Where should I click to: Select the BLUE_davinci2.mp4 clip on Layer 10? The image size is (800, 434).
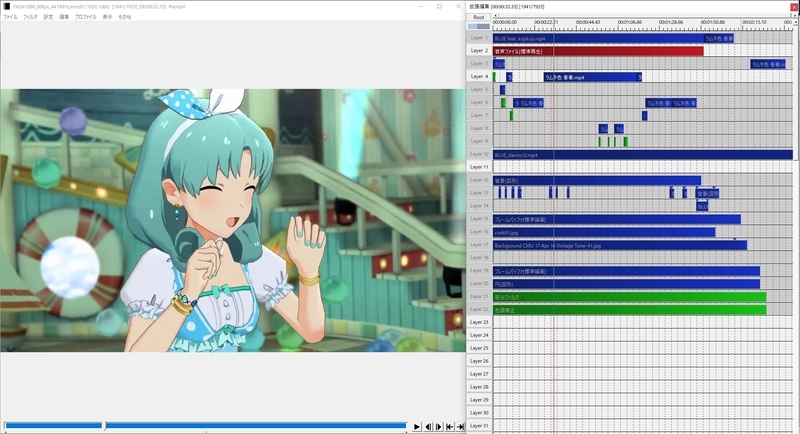tap(643, 155)
